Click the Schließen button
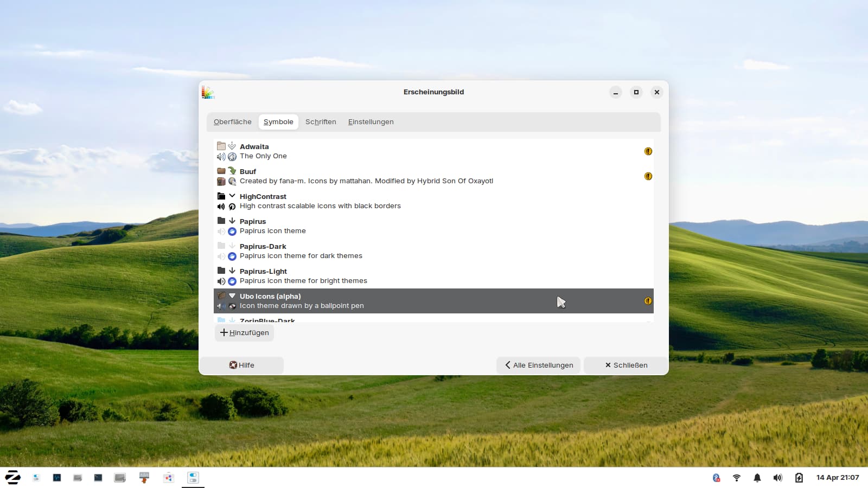The width and height of the screenshot is (868, 488). 626,365
